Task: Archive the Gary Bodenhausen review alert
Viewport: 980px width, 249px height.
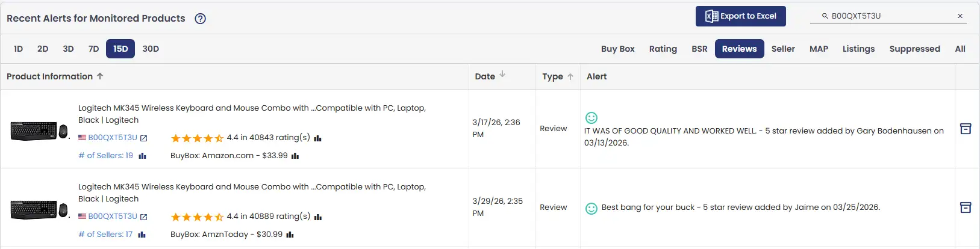Action: pyautogui.click(x=966, y=129)
